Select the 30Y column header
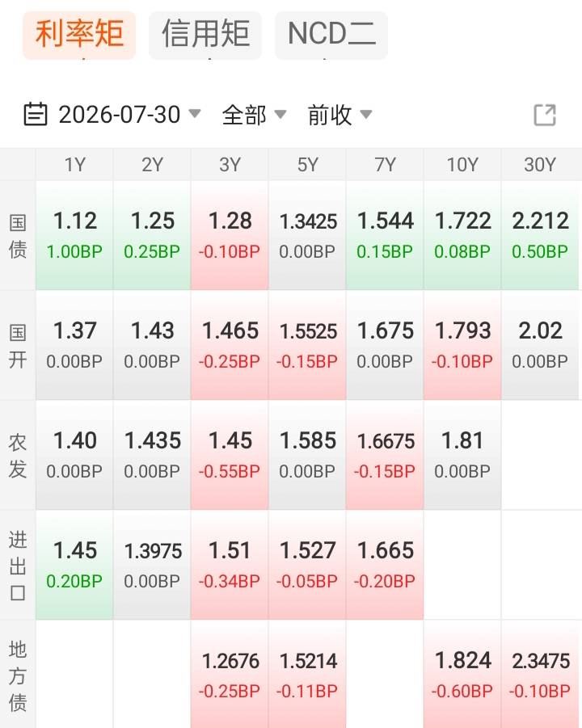The image size is (582, 728). tap(541, 164)
